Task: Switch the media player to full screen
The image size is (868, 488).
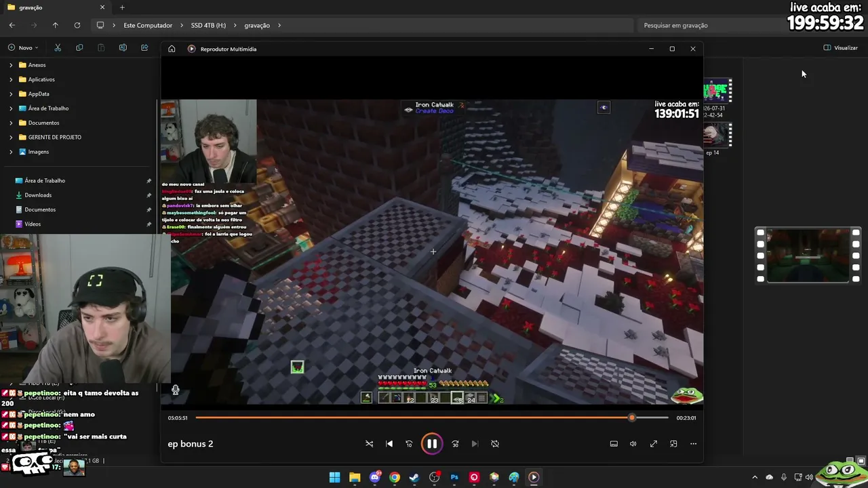Action: 654,444
